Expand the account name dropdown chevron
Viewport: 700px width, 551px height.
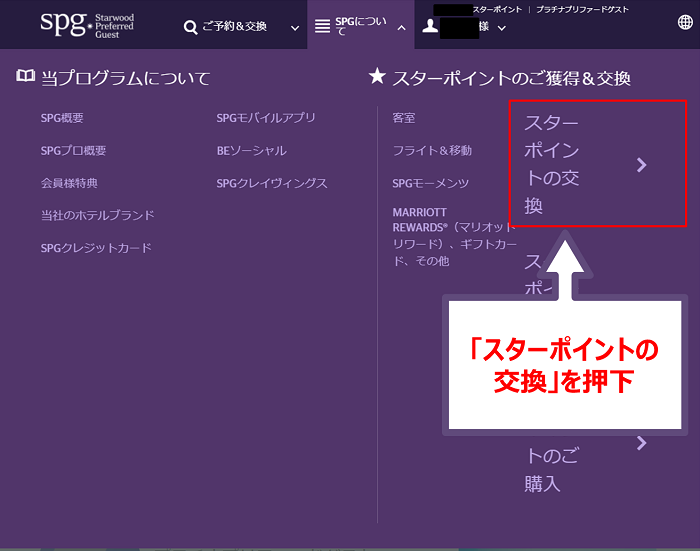click(502, 28)
